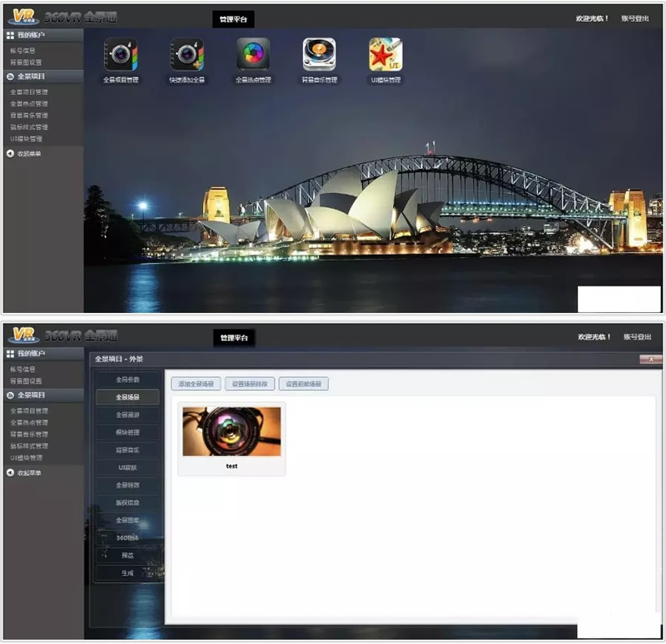The image size is (666, 644).
Task: Select the 360物体 dialog tab
Action: click(127, 537)
